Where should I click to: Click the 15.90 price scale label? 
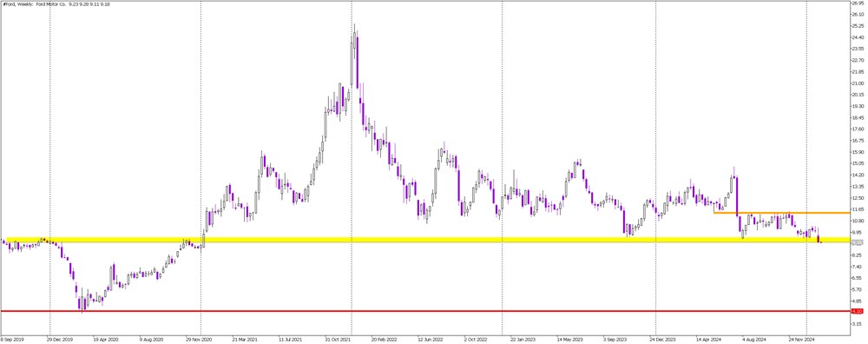pos(858,152)
